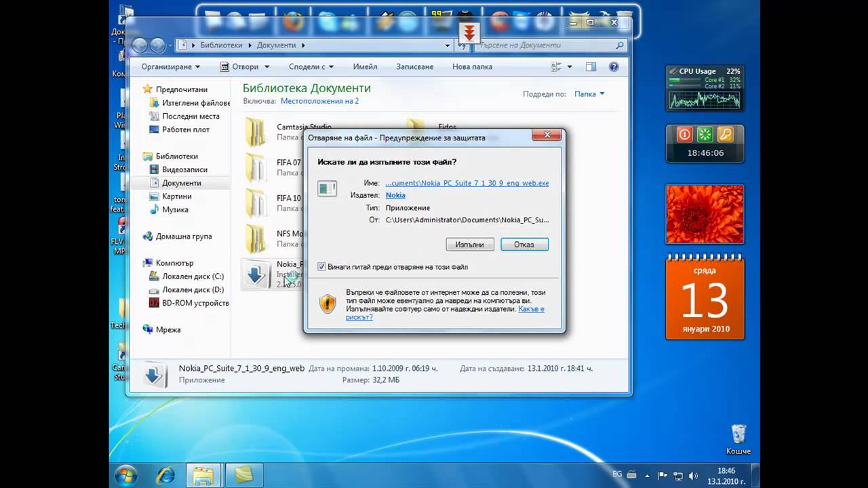Click the calendar gadget showing 13
The image size is (868, 488).
(705, 297)
